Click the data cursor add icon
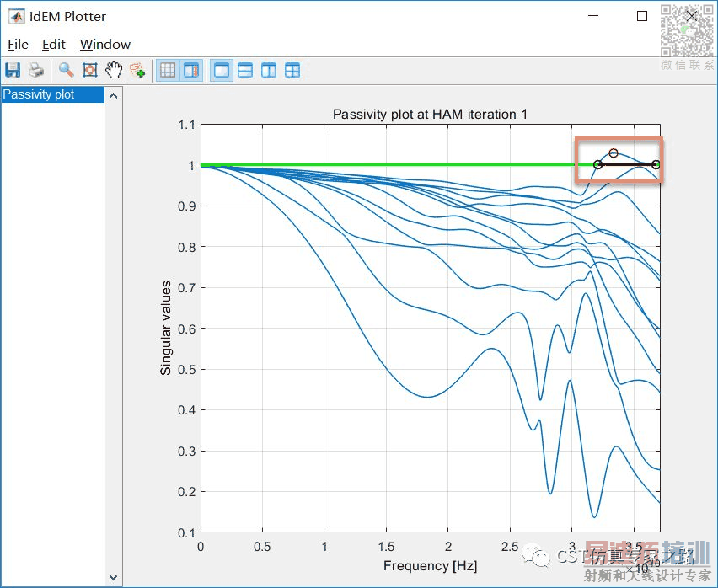 click(x=137, y=71)
